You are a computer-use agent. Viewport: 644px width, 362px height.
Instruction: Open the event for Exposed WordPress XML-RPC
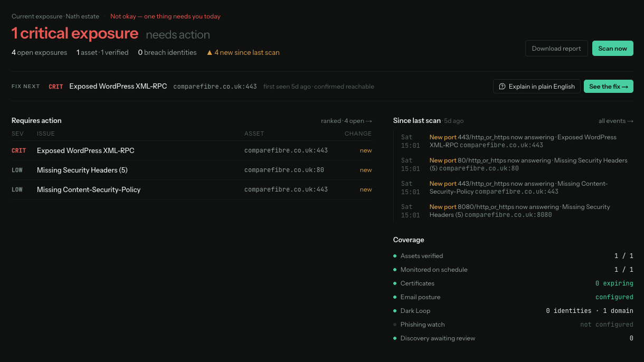[517, 141]
